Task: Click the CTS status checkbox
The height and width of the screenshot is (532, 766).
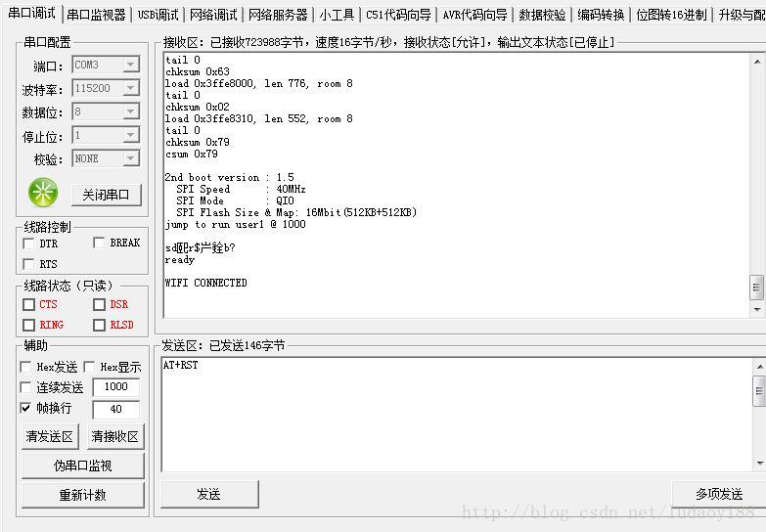Action: coord(28,304)
